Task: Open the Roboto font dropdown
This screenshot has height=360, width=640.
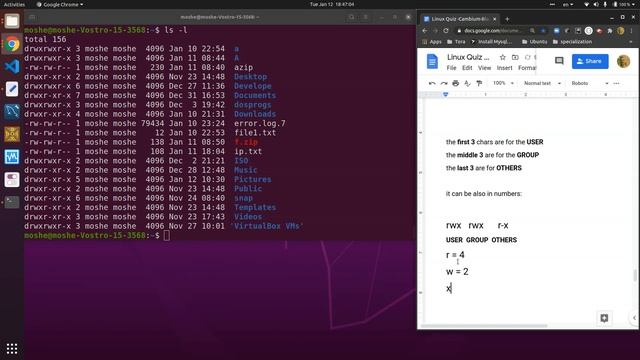Action: click(x=590, y=83)
